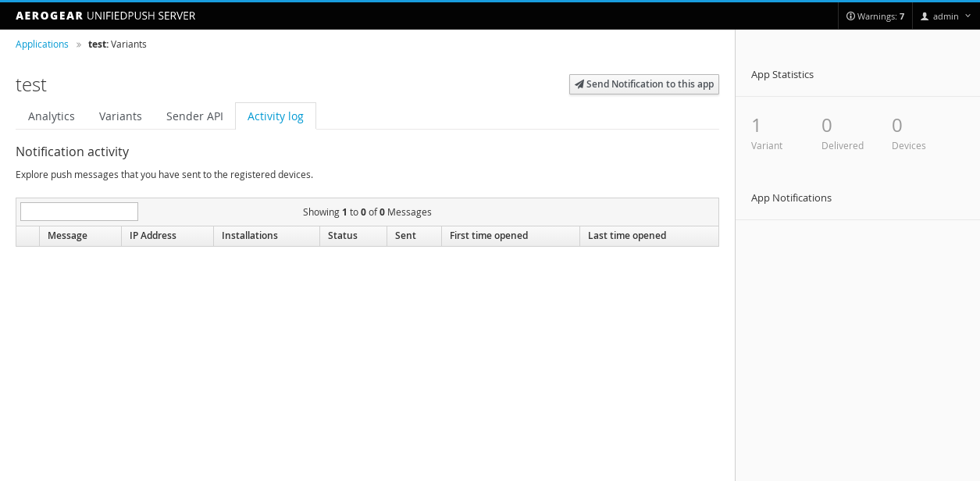Switch to the Analytics tab
980x481 pixels.
(x=52, y=116)
